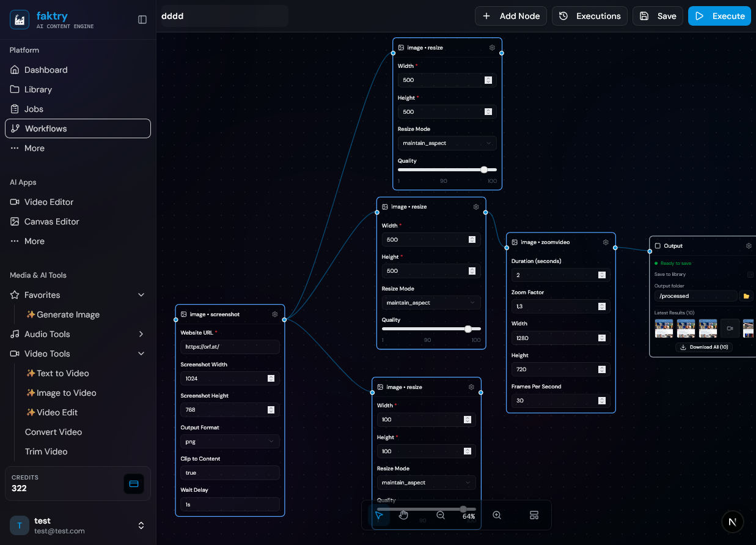Screen dimensions: 756x545
Task: Open the Video Editor app
Action: (x=78, y=202)
